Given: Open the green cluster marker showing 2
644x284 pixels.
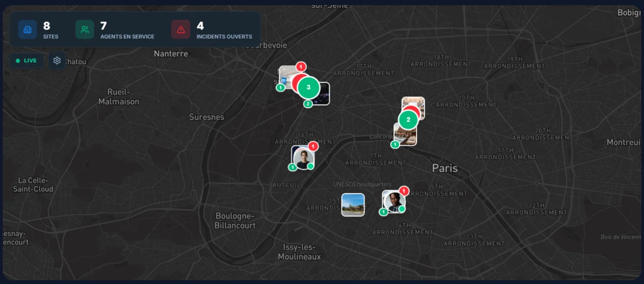Looking at the screenshot, I should click(x=408, y=119).
